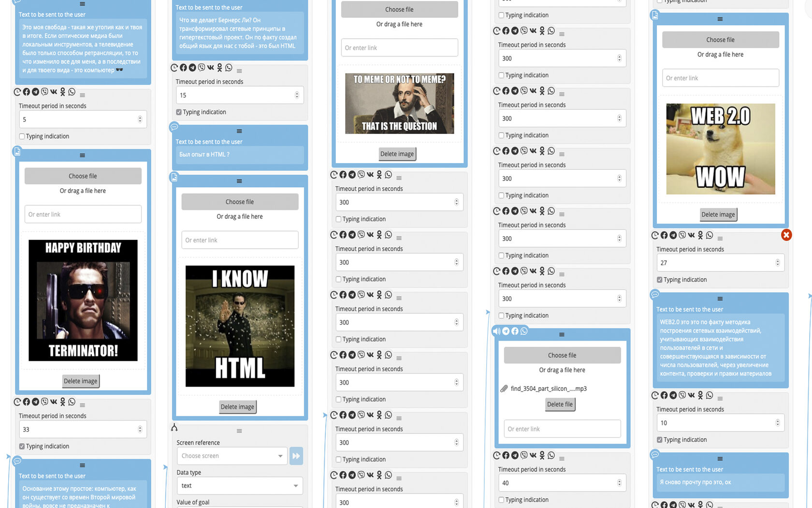Click Choose file in the Terminator image block
This screenshot has width=812, height=508.
(83, 176)
